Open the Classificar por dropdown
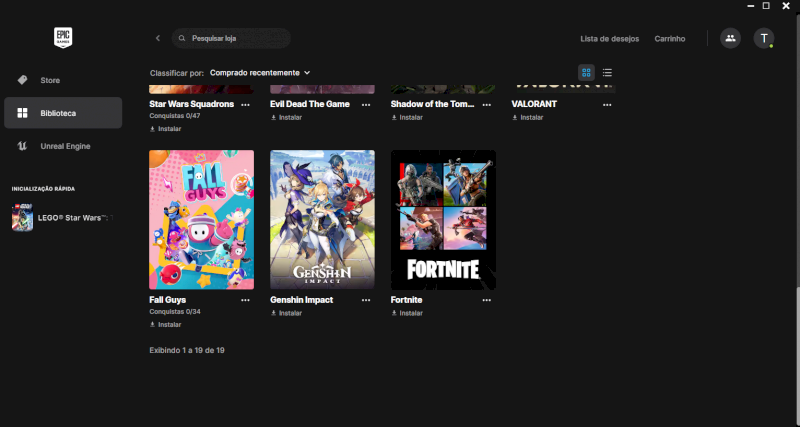 tap(260, 73)
